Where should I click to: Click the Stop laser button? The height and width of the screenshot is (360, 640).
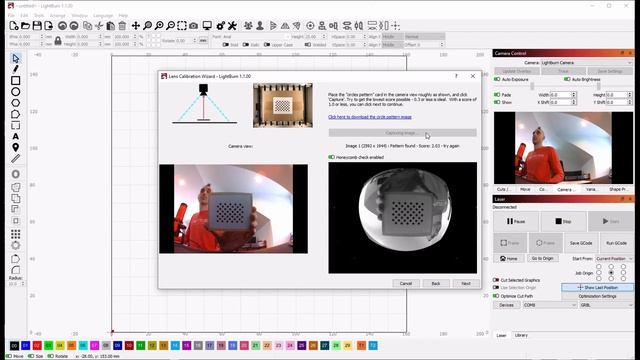click(x=563, y=222)
